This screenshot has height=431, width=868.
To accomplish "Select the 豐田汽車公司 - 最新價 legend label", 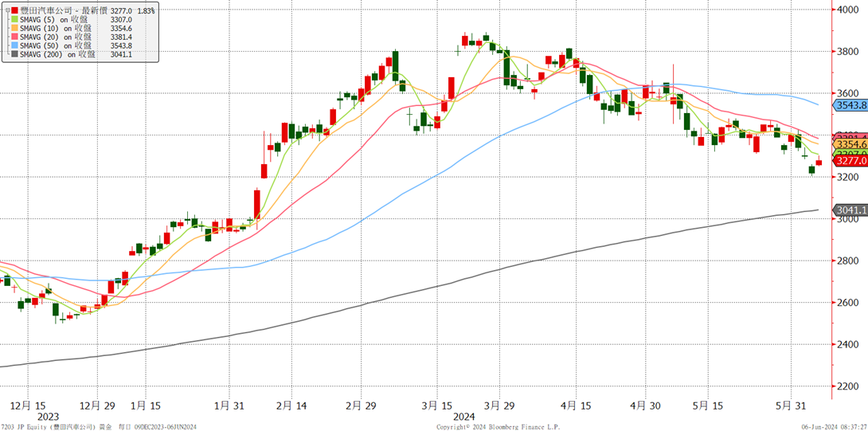I will [63, 10].
